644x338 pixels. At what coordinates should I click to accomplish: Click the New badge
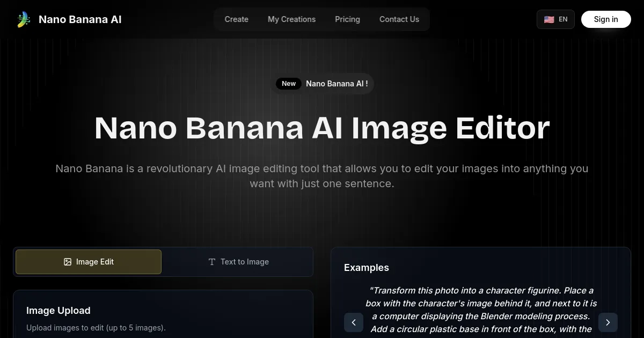click(x=289, y=84)
